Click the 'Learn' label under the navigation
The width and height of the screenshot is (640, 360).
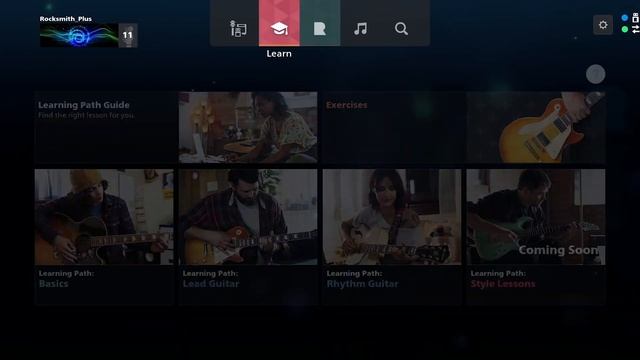click(279, 53)
